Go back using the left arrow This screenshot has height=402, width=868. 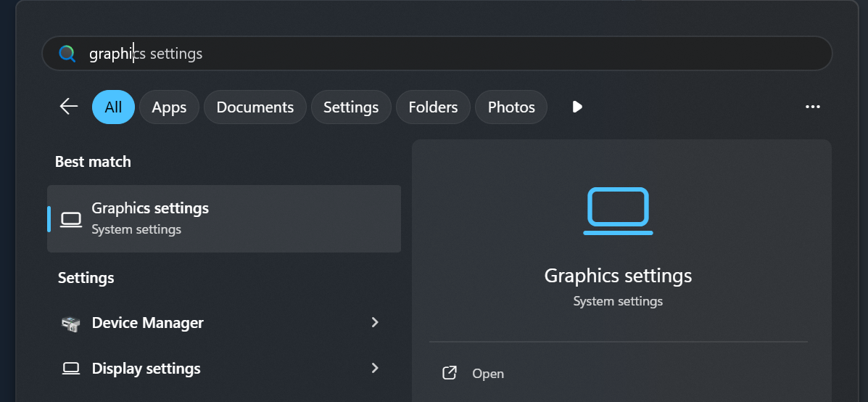[69, 107]
